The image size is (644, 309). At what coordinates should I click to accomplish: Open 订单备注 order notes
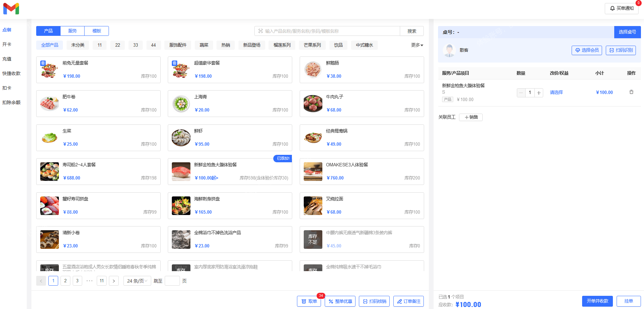408,301
